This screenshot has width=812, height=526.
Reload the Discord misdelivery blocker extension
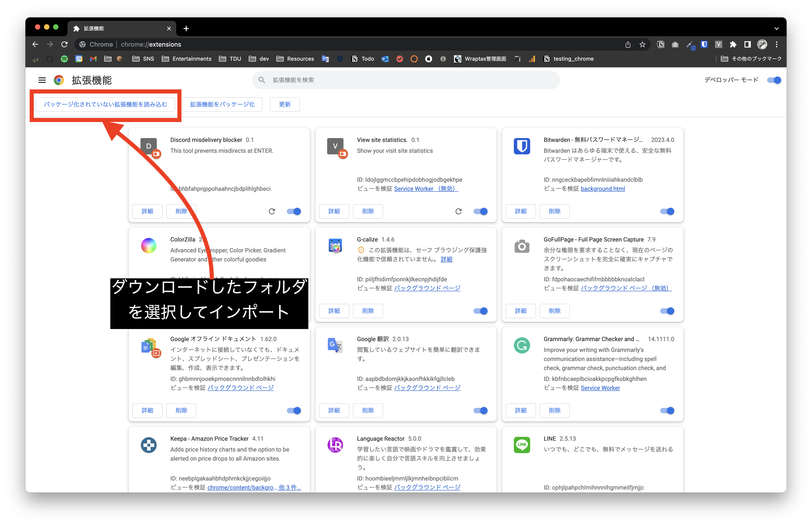click(272, 211)
